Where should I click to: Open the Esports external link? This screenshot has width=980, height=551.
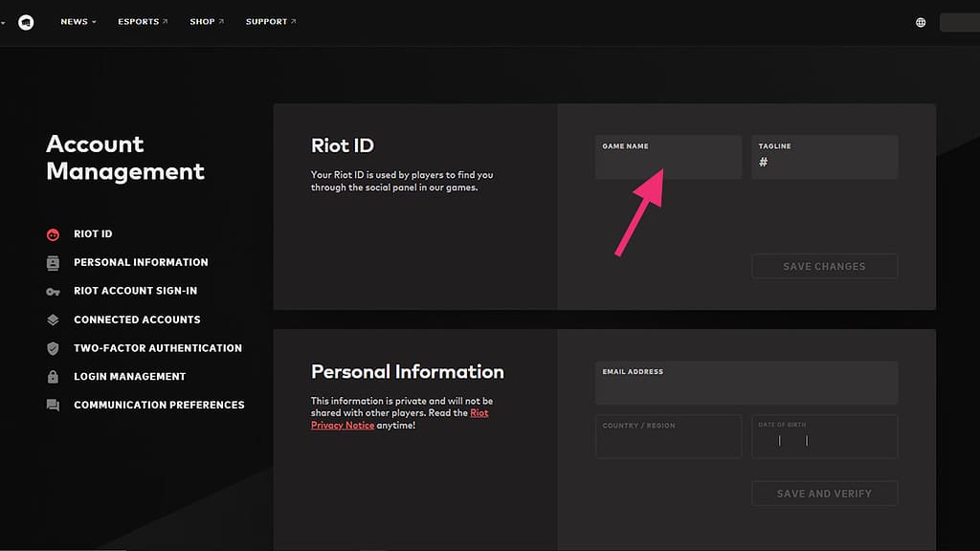143,22
